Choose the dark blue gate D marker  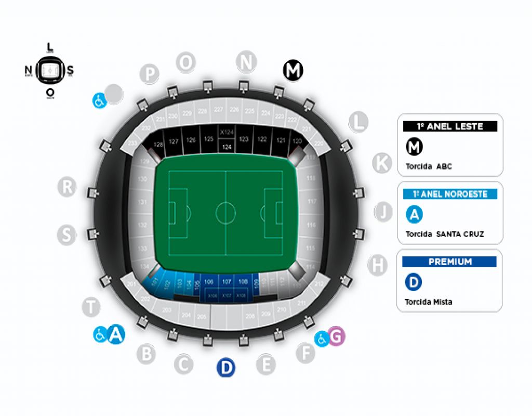point(226,368)
